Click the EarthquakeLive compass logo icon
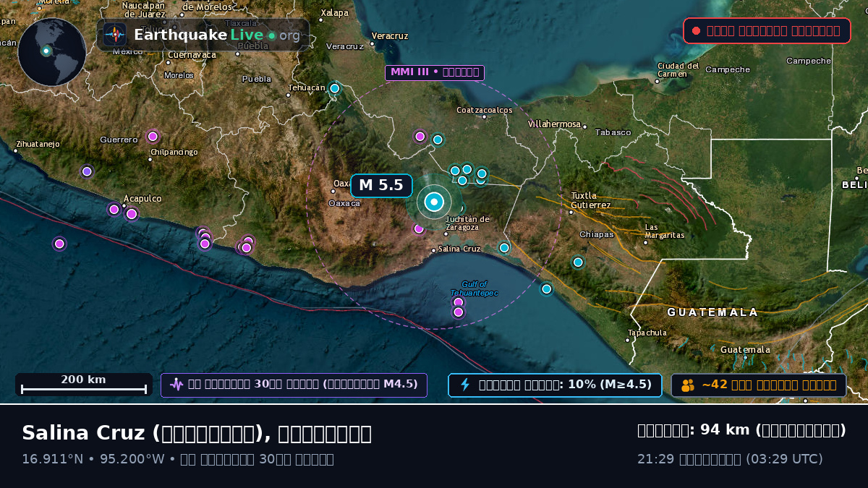Image resolution: width=868 pixels, height=488 pixels. click(x=114, y=35)
